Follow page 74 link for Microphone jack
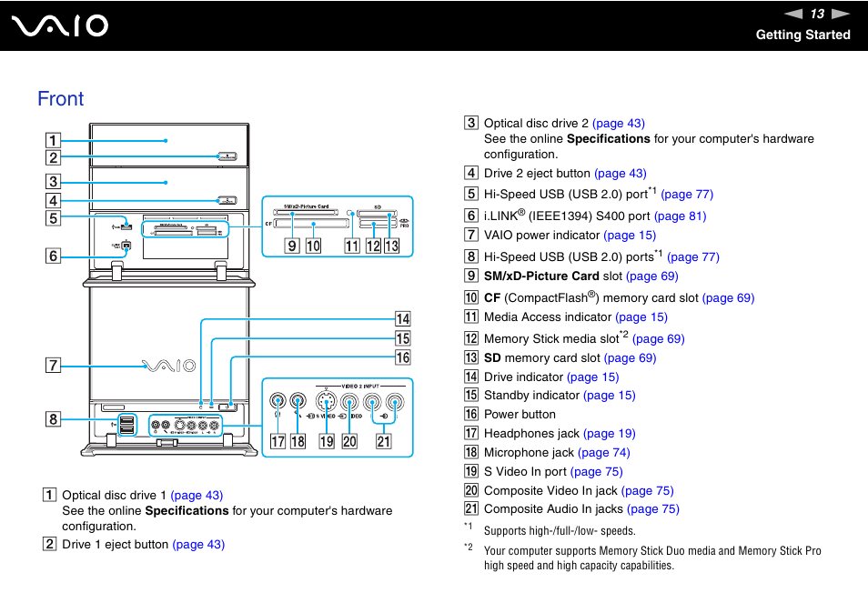This screenshot has width=868, height=613. 604,453
